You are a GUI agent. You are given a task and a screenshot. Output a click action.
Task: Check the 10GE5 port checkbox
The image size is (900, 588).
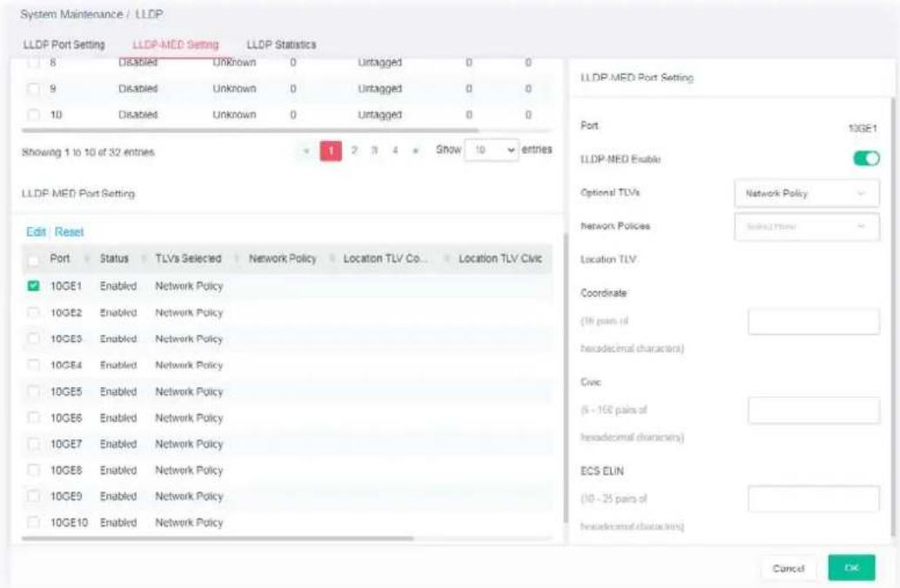(x=33, y=391)
